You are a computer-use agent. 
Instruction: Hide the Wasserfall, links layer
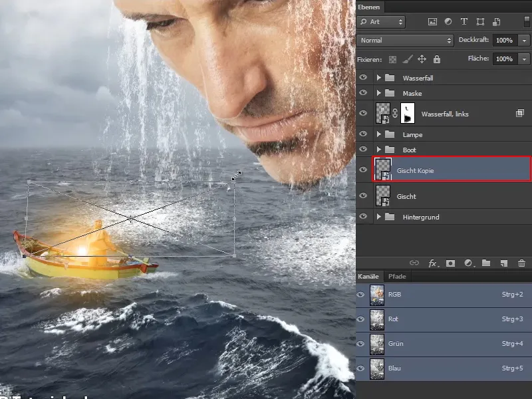(363, 113)
